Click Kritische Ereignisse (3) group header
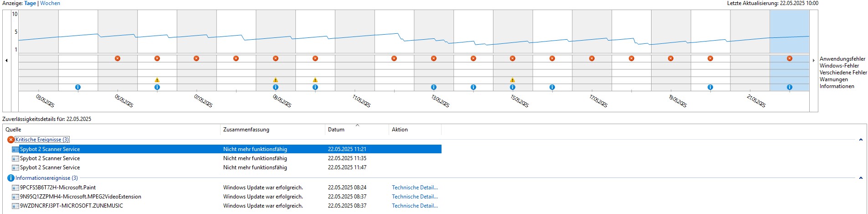Image resolution: width=868 pixels, height=214 pixels. pyautogui.click(x=42, y=140)
